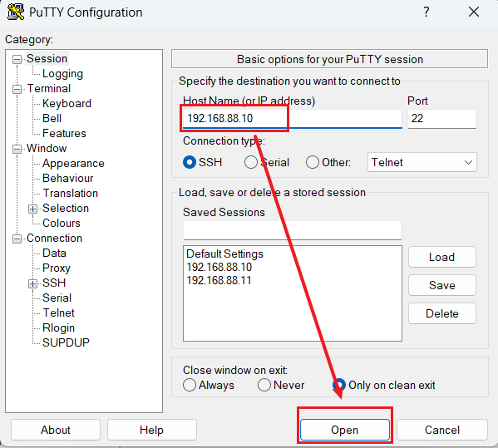
Task: Choose the Other connection type radio
Action: (313, 162)
